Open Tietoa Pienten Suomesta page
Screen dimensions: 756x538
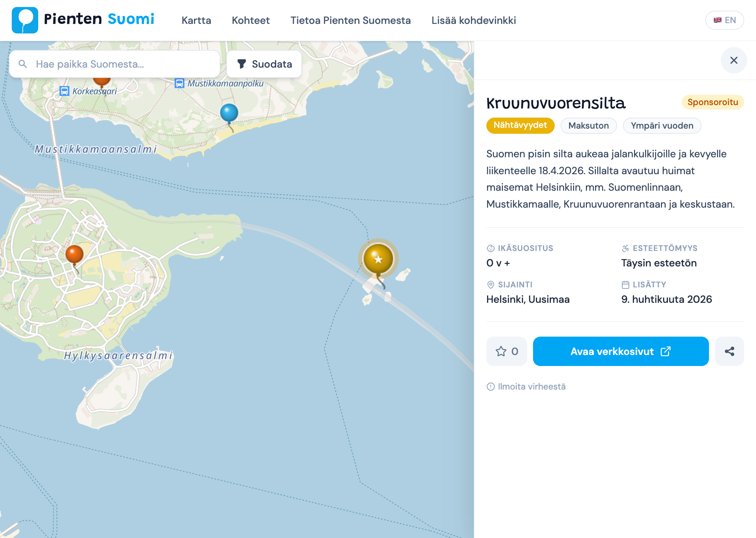(x=350, y=20)
